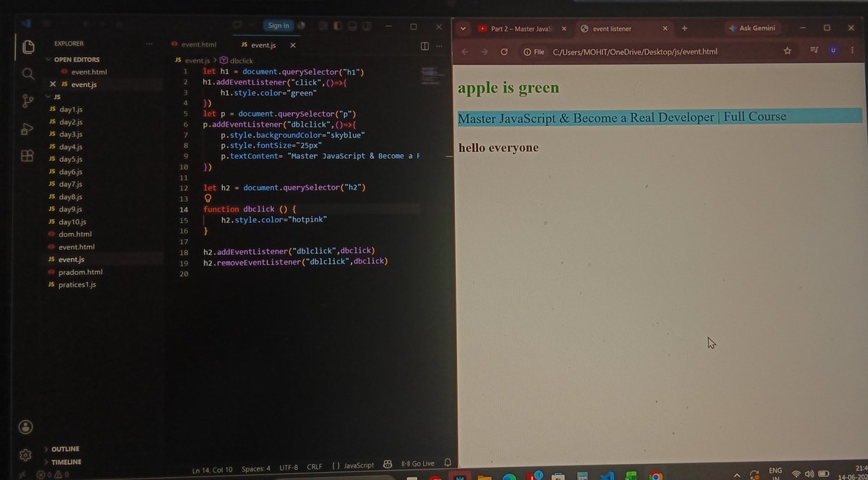Click the split editor right icon
This screenshot has height=480, width=868.
point(425,46)
